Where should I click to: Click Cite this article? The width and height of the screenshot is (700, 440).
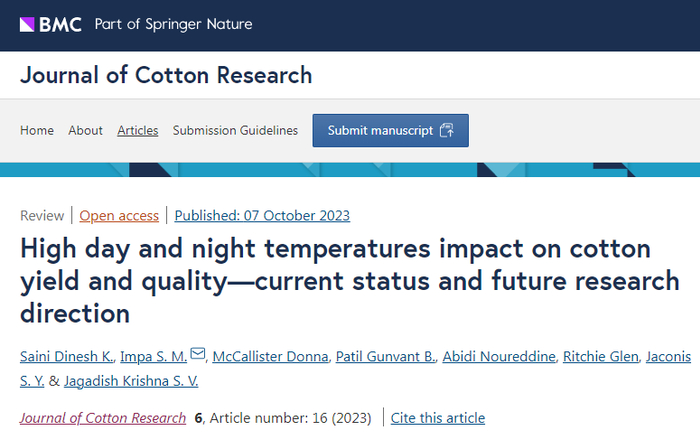coord(437,418)
